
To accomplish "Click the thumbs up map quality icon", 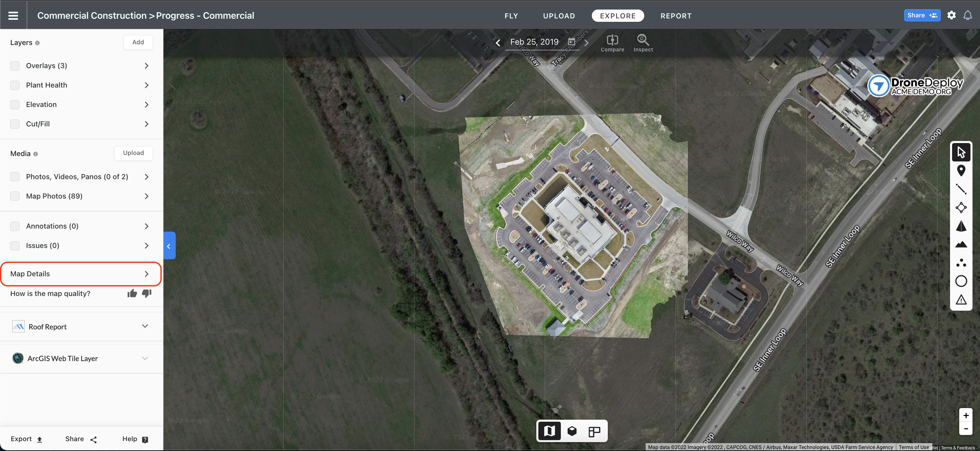I will tap(132, 293).
